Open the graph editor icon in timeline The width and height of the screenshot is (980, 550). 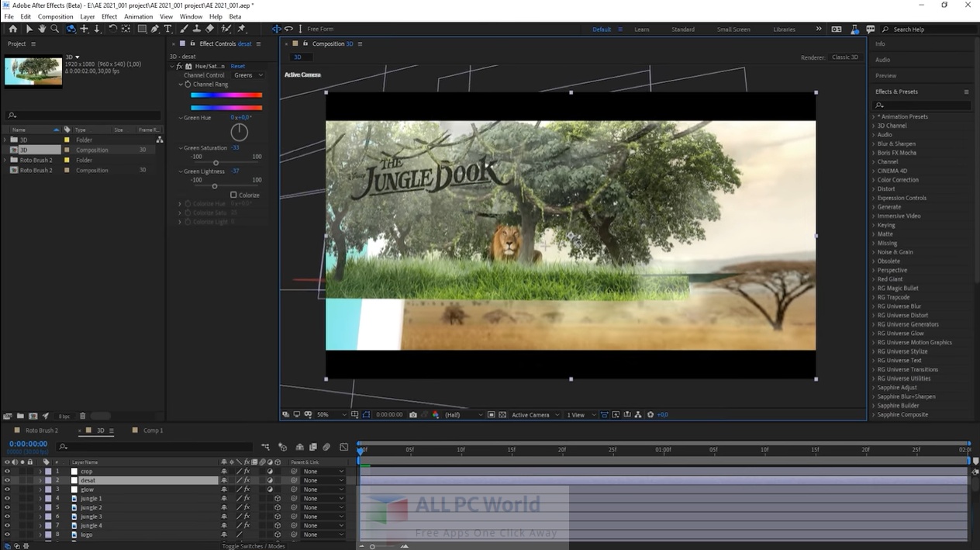(344, 447)
